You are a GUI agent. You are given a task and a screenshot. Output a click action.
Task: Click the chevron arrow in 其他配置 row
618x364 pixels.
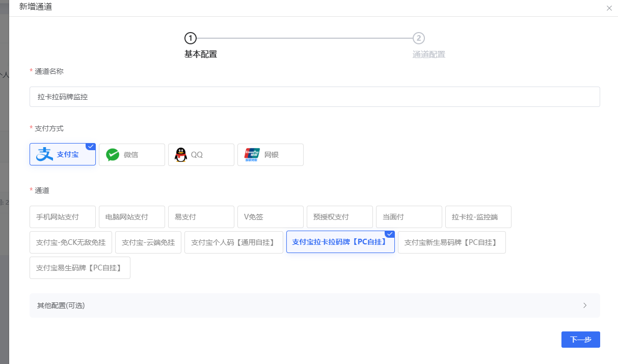point(585,305)
